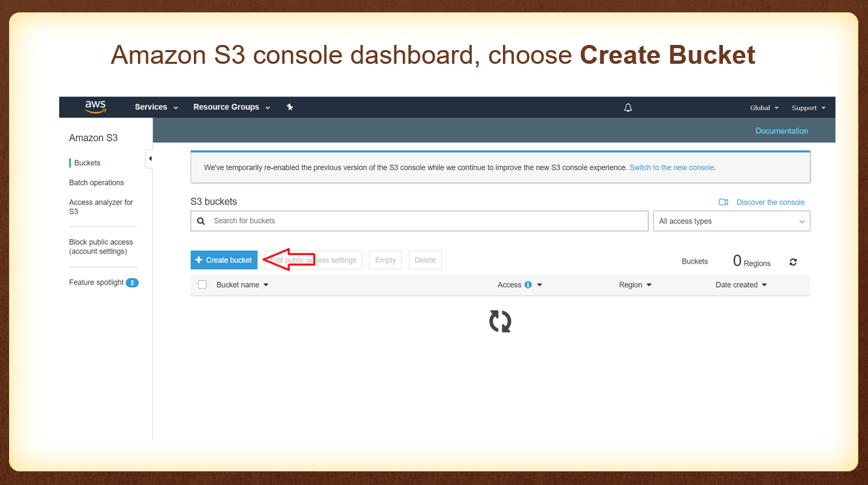The image size is (868, 485).
Task: Refresh the bucket list
Action: pyautogui.click(x=793, y=261)
